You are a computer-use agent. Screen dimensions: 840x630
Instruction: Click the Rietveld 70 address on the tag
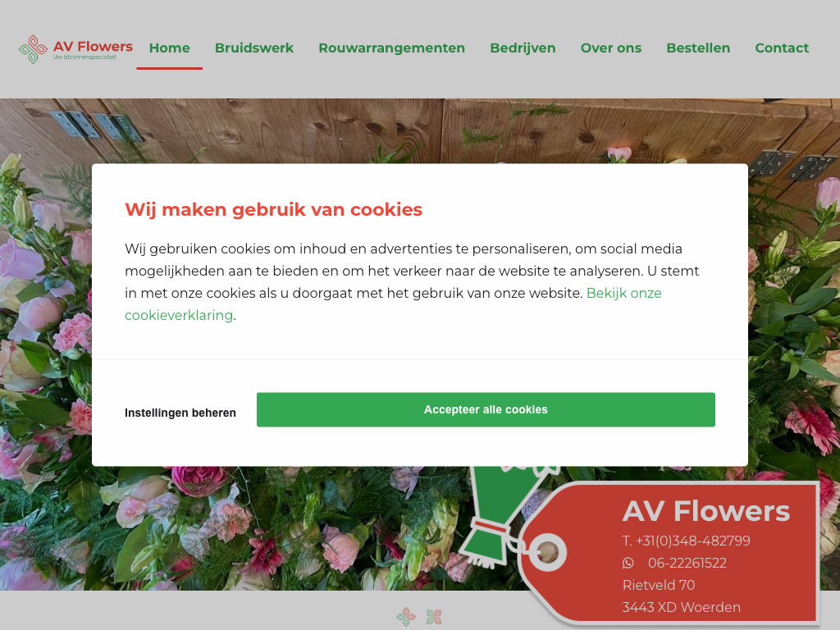pyautogui.click(x=659, y=585)
